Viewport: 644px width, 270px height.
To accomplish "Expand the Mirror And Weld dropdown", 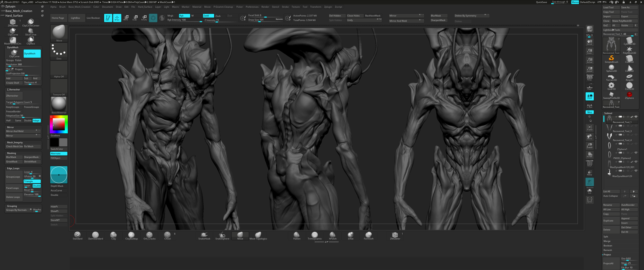I will click(406, 21).
